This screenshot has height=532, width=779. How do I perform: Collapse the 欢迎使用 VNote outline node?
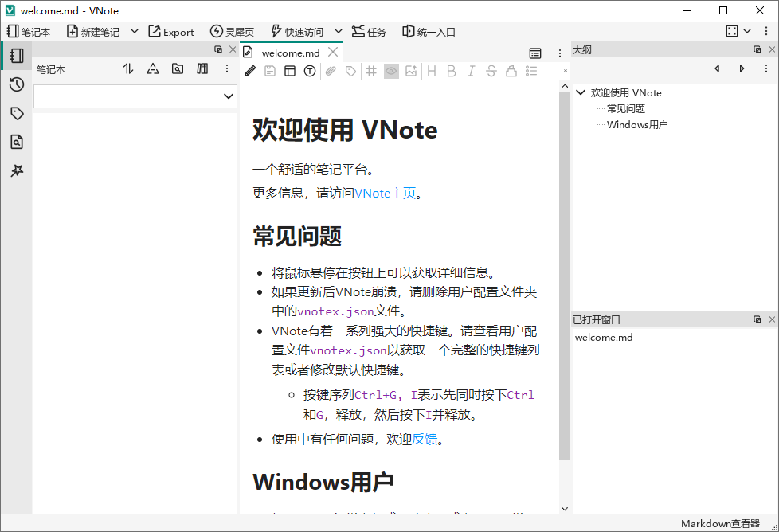click(x=580, y=92)
